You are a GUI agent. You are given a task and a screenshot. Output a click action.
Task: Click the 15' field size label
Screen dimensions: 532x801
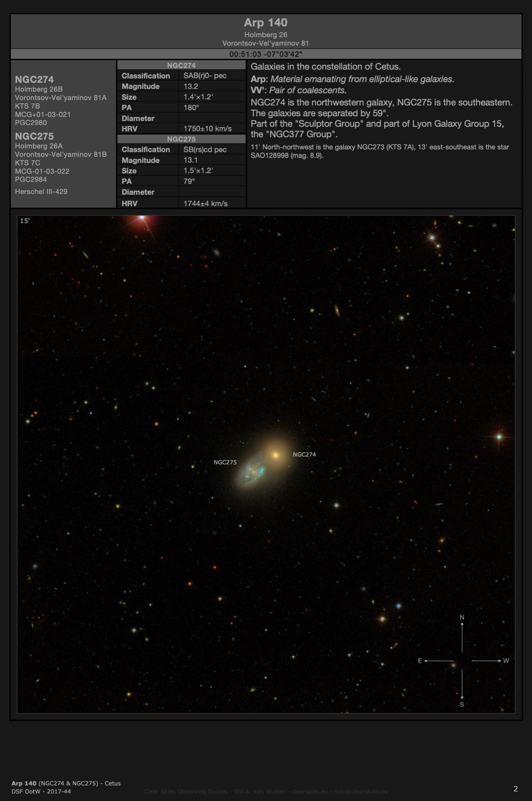coord(25,221)
